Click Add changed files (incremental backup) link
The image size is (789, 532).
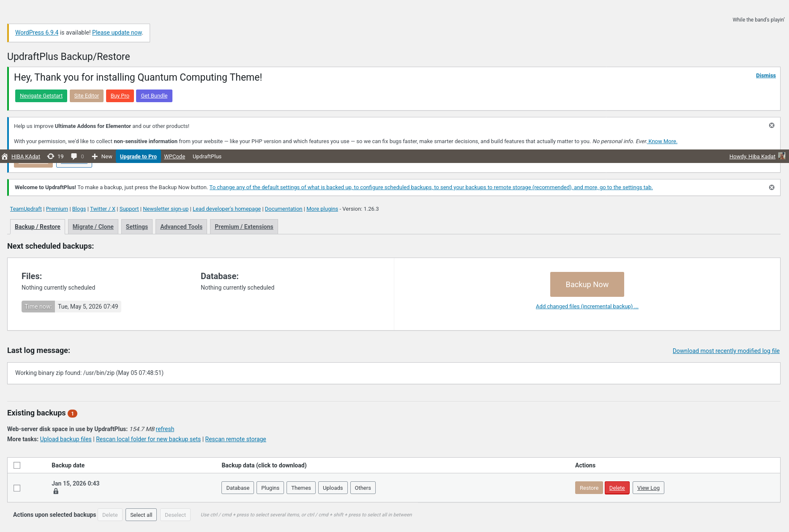pos(587,307)
